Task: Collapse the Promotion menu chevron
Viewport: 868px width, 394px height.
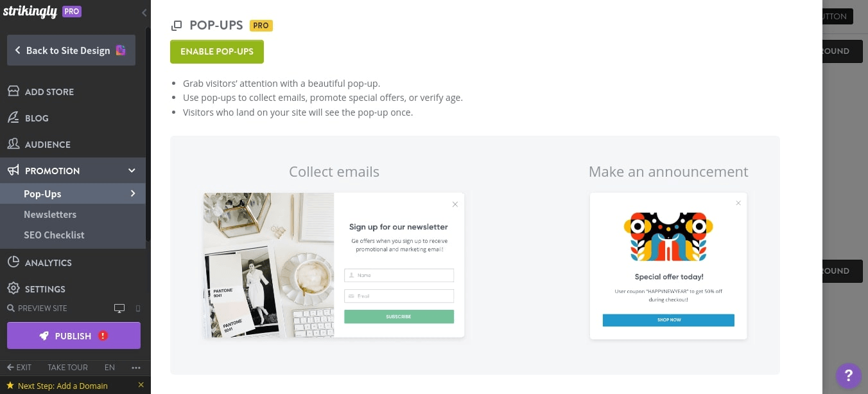Action: [132, 170]
